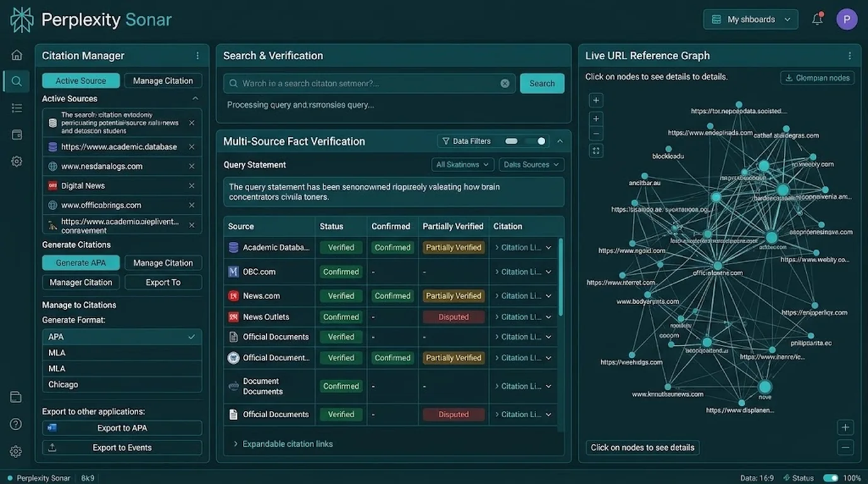Open the upper gear icon in sidebar
This screenshot has width=868, height=484.
pos(17,161)
